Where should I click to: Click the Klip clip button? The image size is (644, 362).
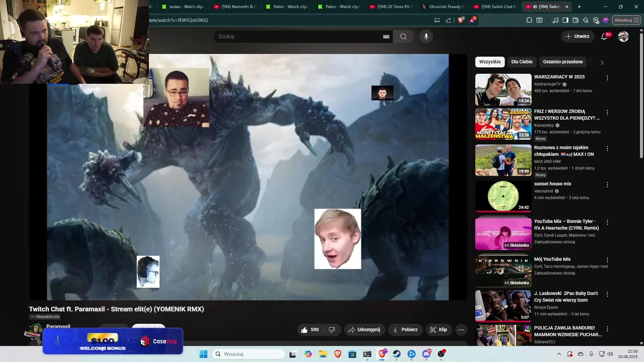point(439,330)
